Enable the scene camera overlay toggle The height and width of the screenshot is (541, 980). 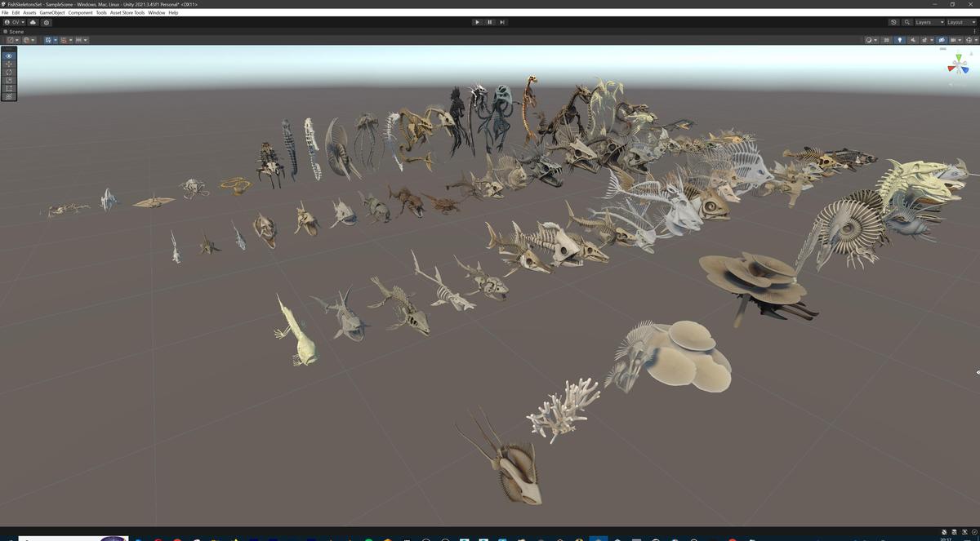click(x=942, y=39)
